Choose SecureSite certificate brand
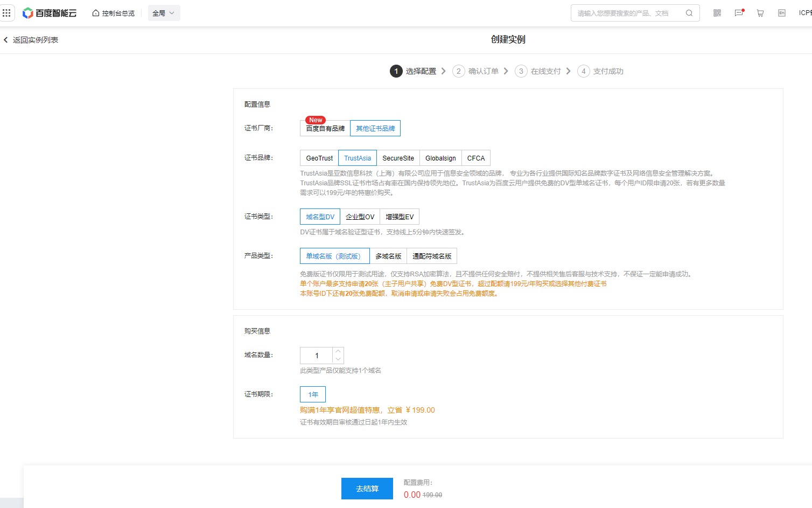Screen dimensions: 812x508 coord(398,158)
